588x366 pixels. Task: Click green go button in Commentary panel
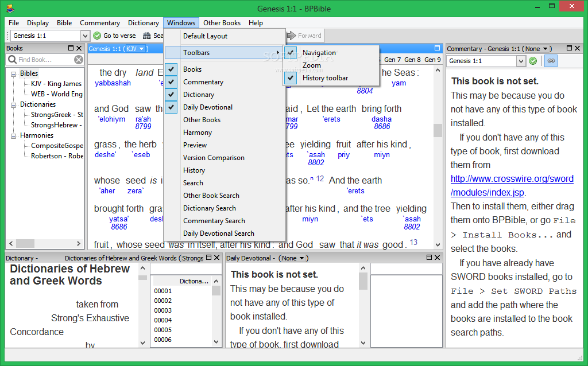click(x=532, y=61)
